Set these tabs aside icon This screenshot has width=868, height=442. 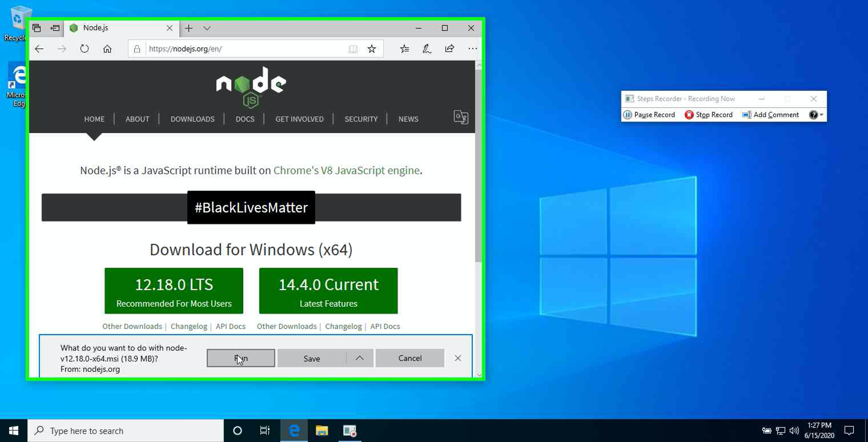pos(55,28)
